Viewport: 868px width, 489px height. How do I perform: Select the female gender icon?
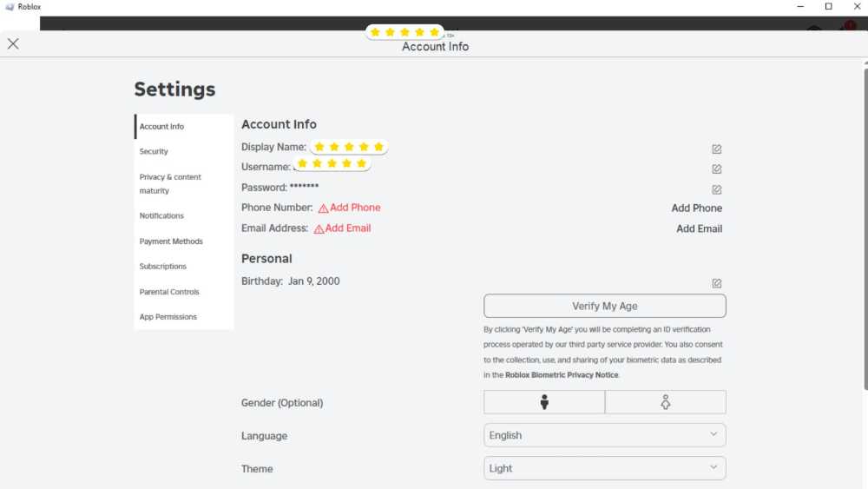coord(666,402)
